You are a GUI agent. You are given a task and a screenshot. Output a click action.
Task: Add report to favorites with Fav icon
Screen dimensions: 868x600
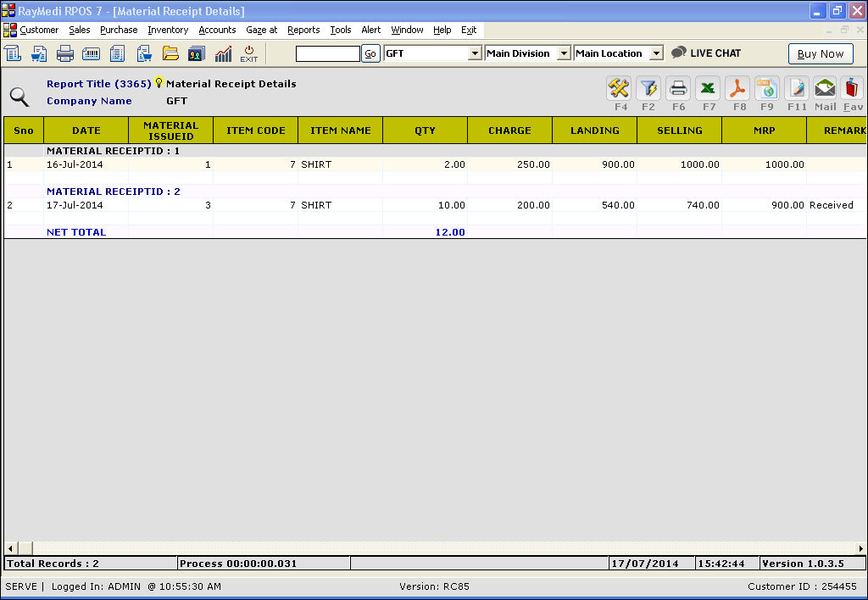click(x=853, y=88)
